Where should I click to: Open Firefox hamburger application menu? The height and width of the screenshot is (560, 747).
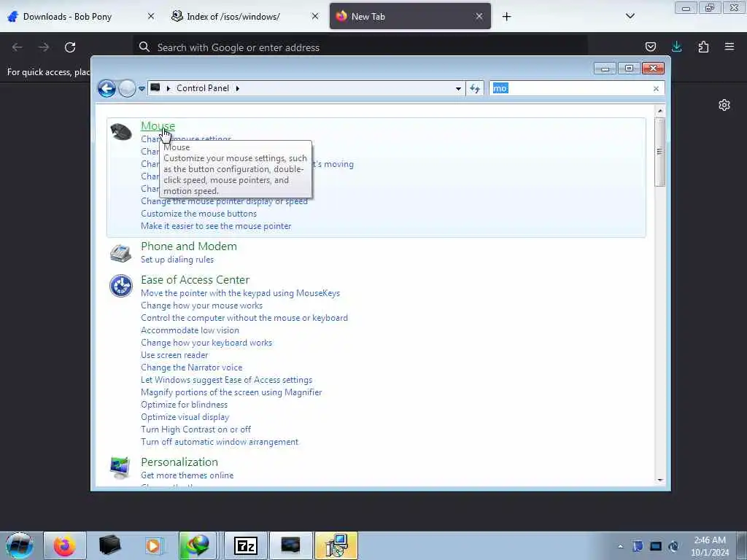tap(729, 47)
